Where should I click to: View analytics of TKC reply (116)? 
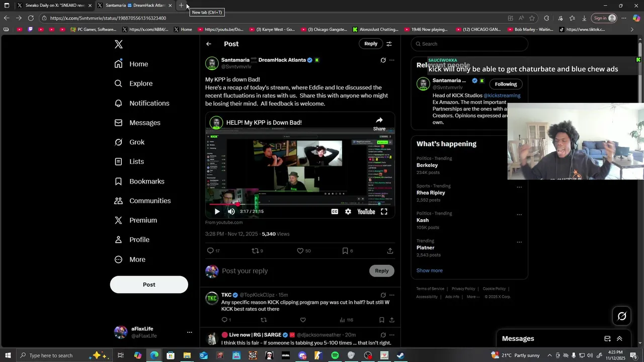[x=346, y=320]
